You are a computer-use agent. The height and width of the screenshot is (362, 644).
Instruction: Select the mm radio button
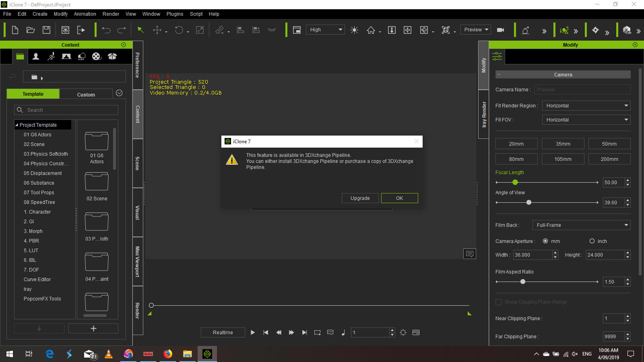pos(545,241)
